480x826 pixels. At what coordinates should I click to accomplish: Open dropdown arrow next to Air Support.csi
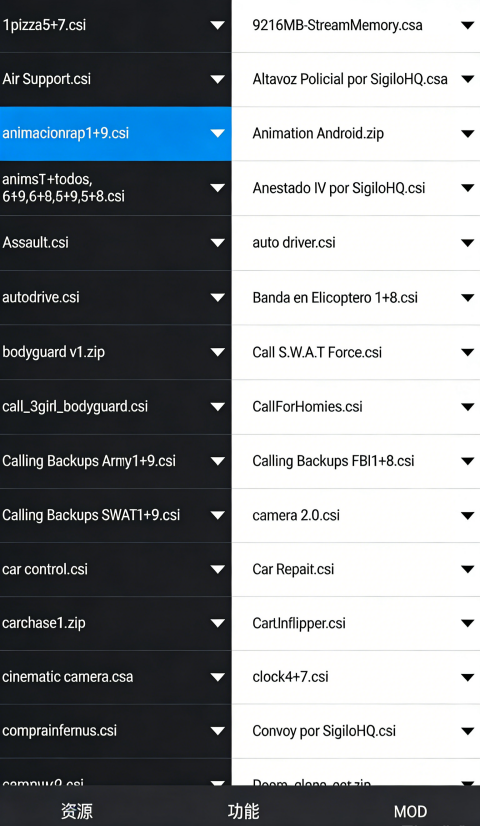217,80
